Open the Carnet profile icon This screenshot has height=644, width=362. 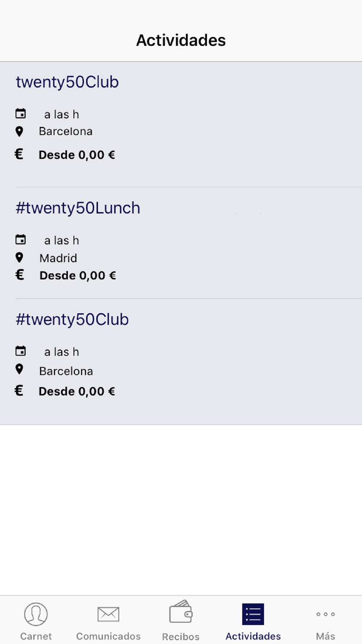point(36,614)
